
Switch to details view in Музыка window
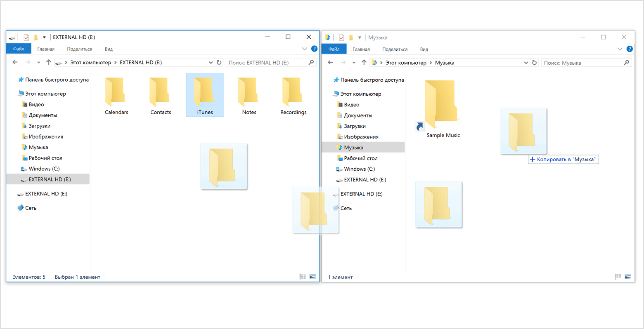[618, 277]
